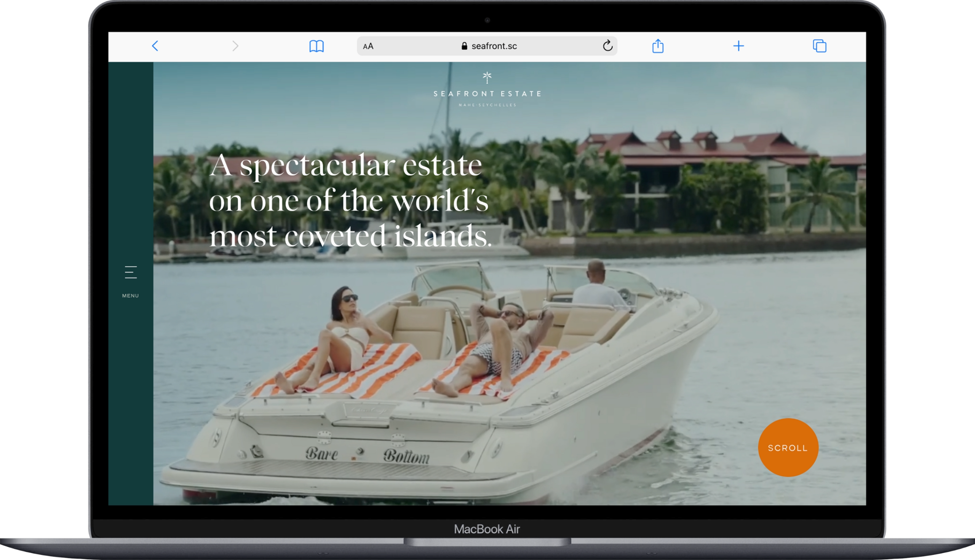The height and width of the screenshot is (560, 975).
Task: Click the MENU label in the sidebar
Action: pyautogui.click(x=131, y=296)
